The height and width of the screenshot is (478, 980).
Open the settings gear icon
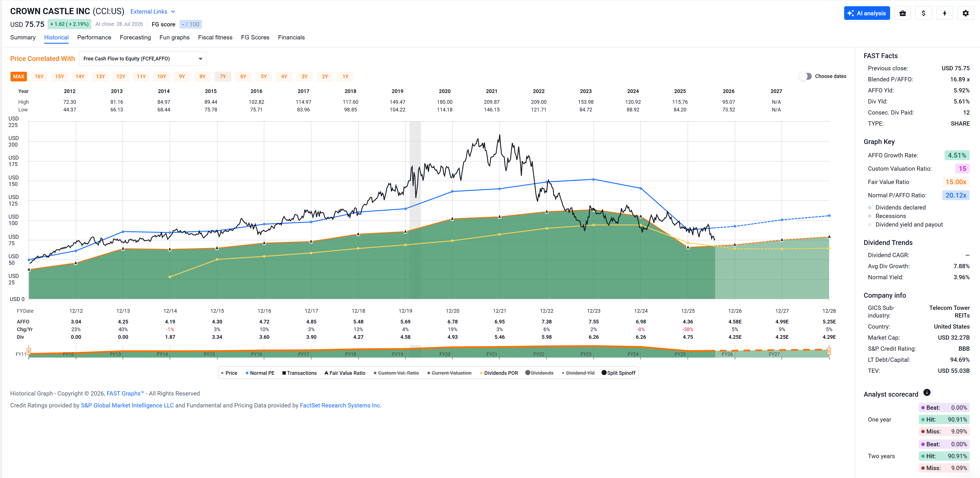965,13
